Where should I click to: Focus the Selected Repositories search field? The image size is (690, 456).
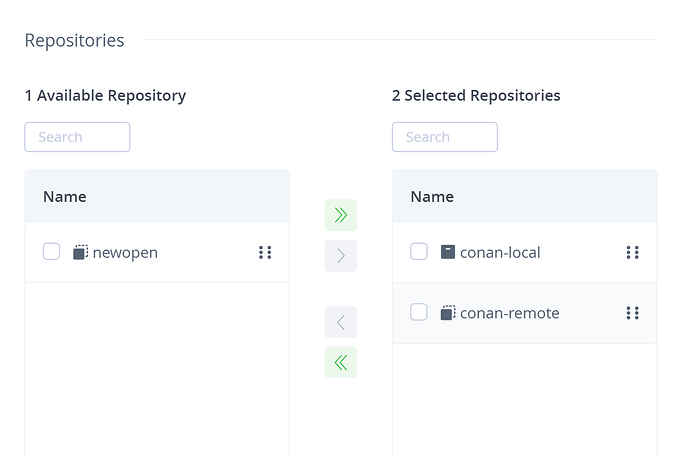[445, 137]
